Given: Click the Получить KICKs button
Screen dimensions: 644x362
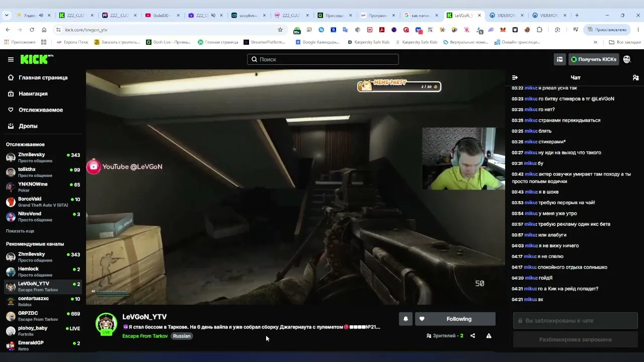Looking at the screenshot, I should (x=593, y=59).
